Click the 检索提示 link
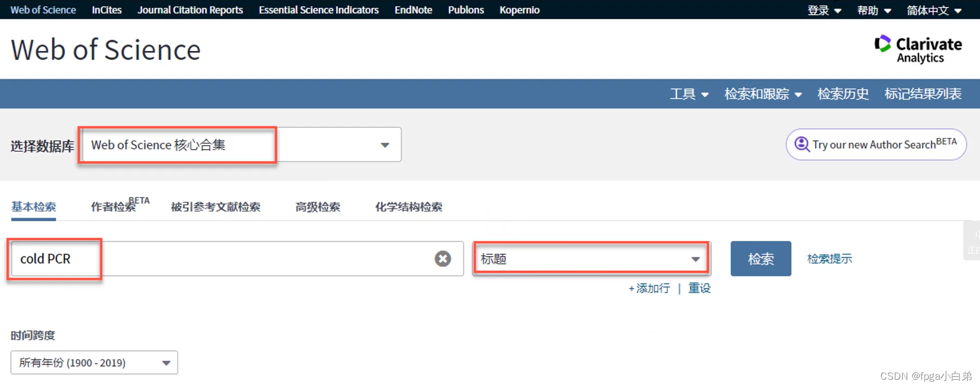The width and height of the screenshot is (980, 387). pos(829,259)
